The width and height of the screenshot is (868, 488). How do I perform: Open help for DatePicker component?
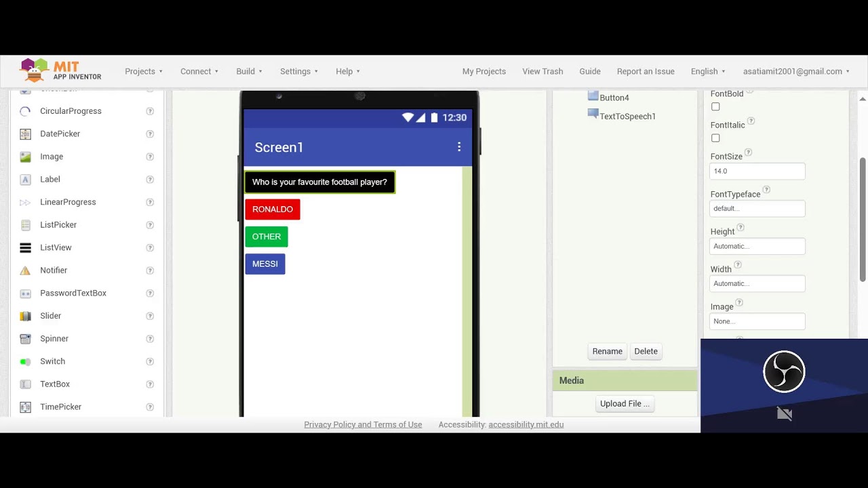click(150, 134)
